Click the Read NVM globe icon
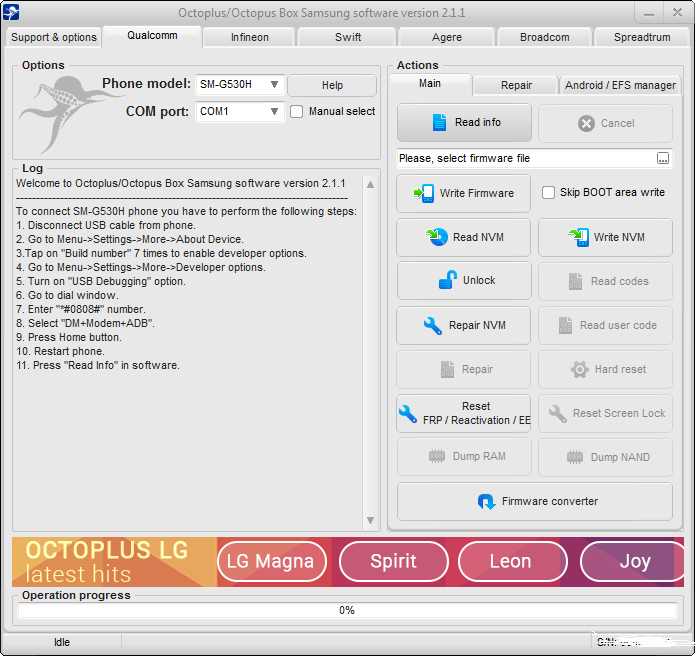 [437, 237]
